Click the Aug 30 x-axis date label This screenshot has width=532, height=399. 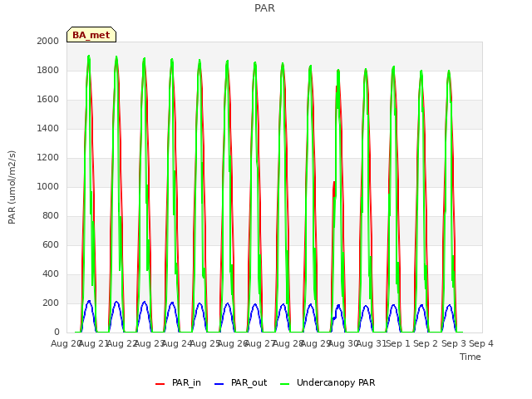click(x=343, y=343)
